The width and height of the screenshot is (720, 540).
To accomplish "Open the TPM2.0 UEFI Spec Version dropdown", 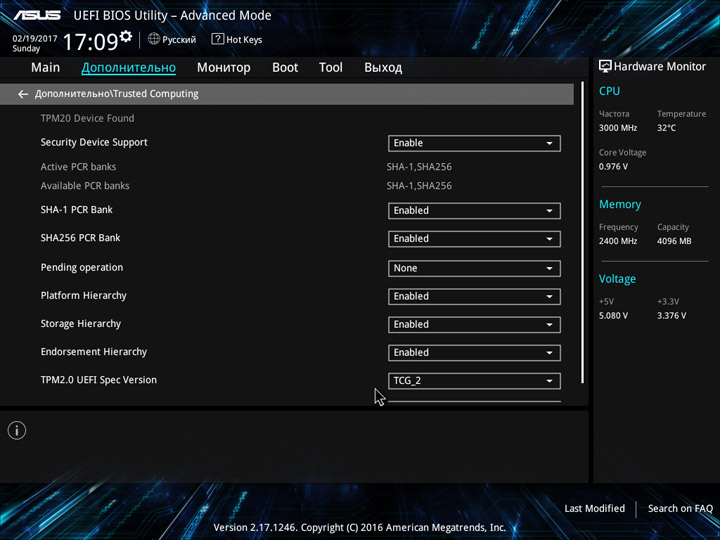I will click(474, 381).
